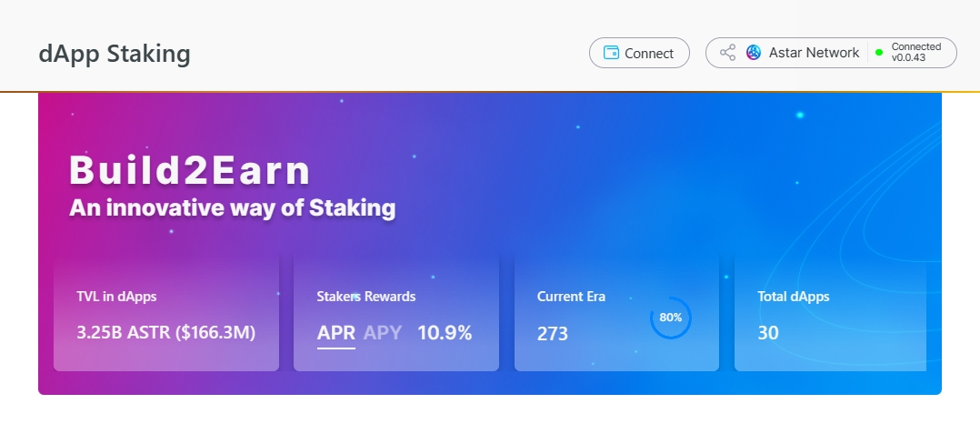Viewport: 980px width, 424px height.
Task: Open the Connect wallet button
Action: 639,53
